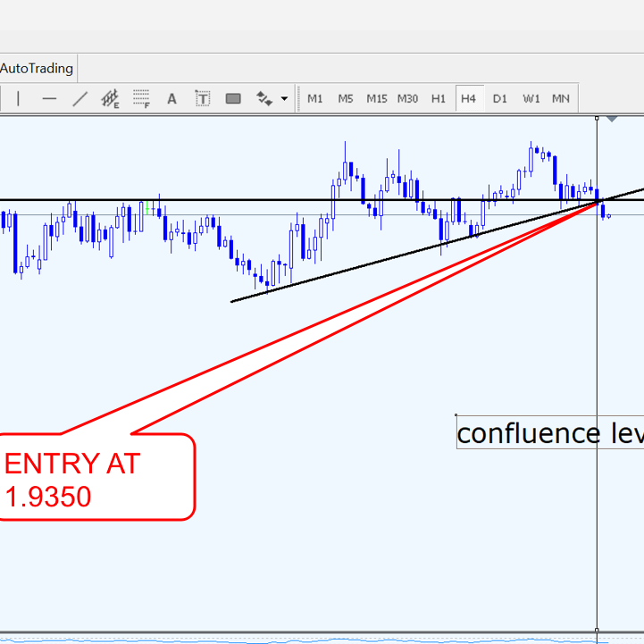Screen dimensions: 644x644
Task: Switch to M1 timeframe
Action: 315,98
